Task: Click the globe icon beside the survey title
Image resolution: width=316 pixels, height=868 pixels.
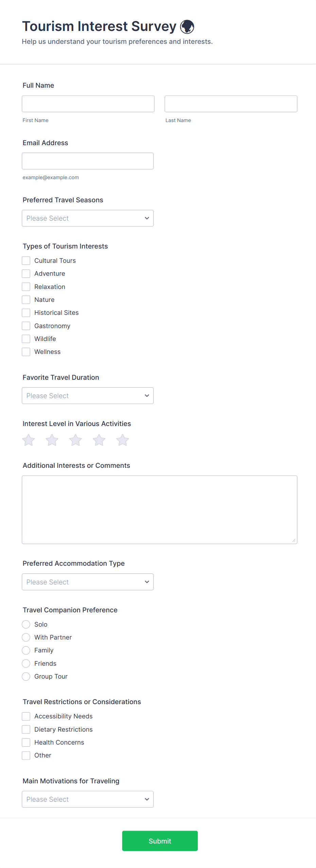Action: 187,27
